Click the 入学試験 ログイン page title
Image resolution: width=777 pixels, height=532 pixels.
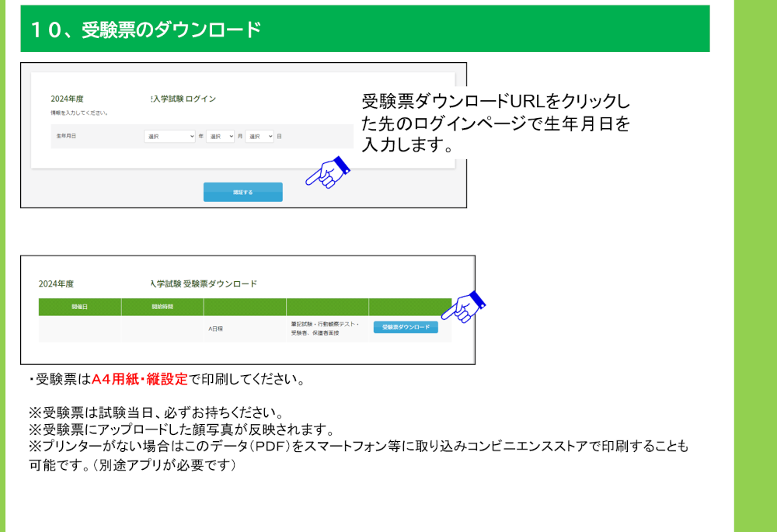pyautogui.click(x=184, y=99)
